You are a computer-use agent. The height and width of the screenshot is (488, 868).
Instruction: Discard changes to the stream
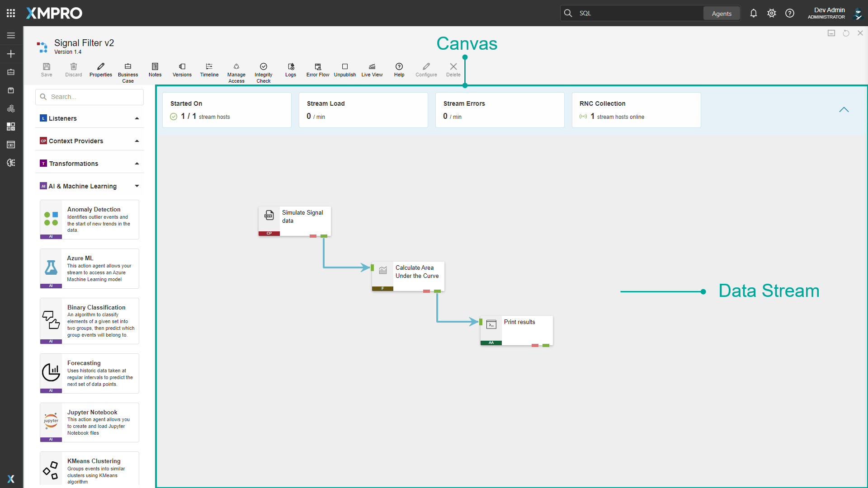tap(73, 70)
